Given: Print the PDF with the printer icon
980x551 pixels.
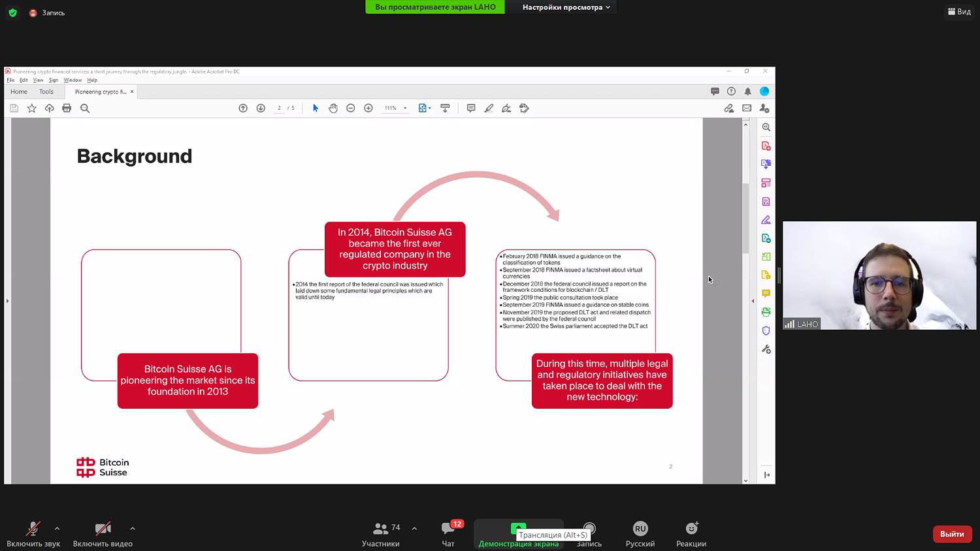Looking at the screenshot, I should 67,108.
